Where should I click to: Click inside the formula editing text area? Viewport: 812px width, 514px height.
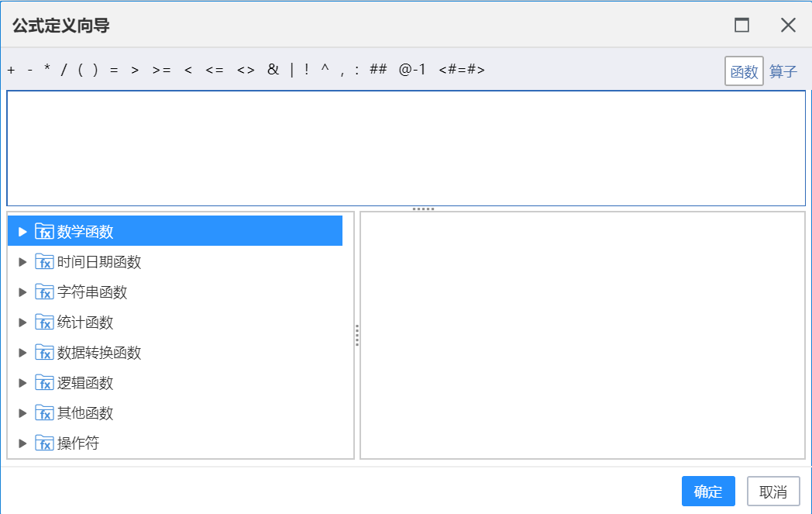click(x=406, y=148)
